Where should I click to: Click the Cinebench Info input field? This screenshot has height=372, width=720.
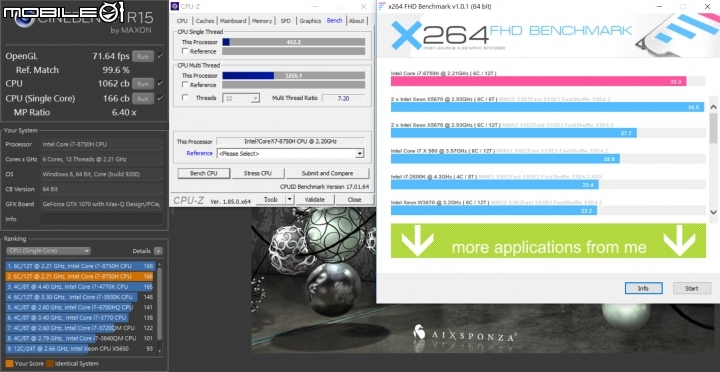[x=101, y=219]
